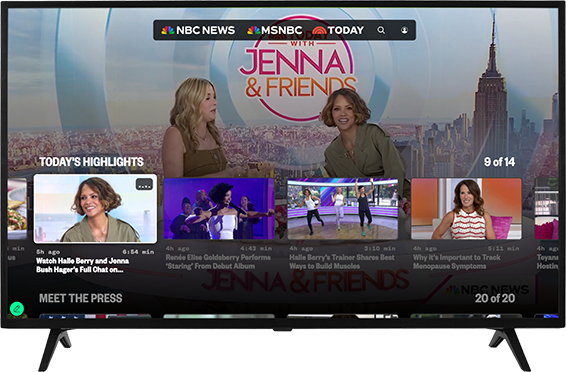Screen dimensions: 566x372
Task: Open 'Watch Halle Berry and Jenna Bush Hager's Full Chat' title
Action: pos(83,265)
